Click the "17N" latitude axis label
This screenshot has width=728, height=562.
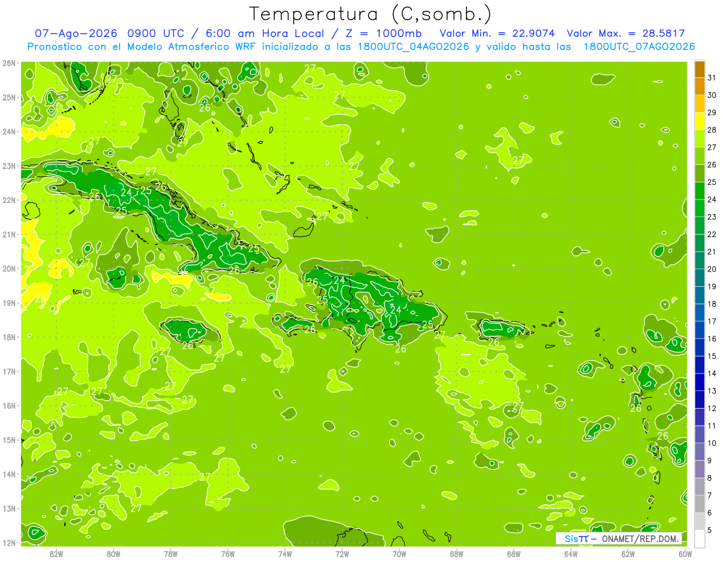click(x=9, y=371)
